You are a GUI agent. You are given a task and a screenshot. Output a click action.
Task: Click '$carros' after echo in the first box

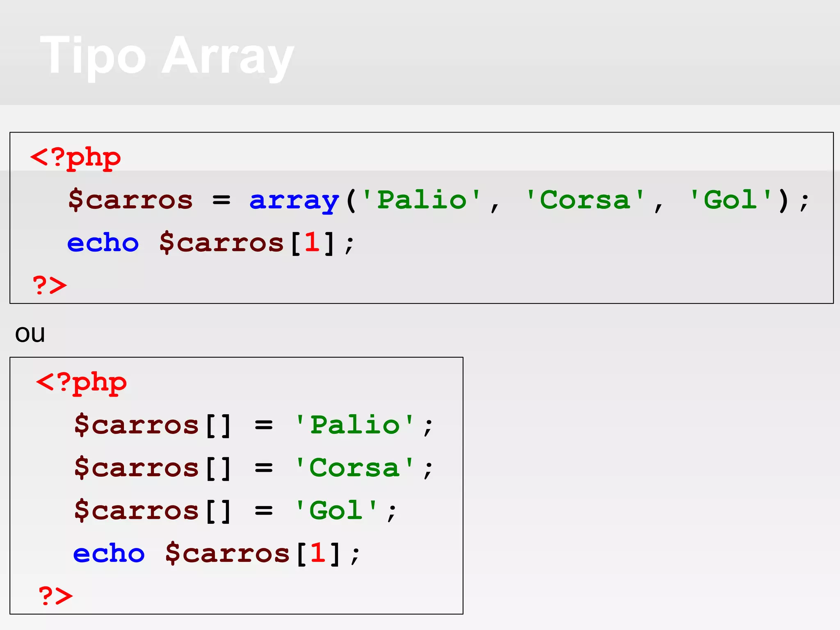pos(221,243)
